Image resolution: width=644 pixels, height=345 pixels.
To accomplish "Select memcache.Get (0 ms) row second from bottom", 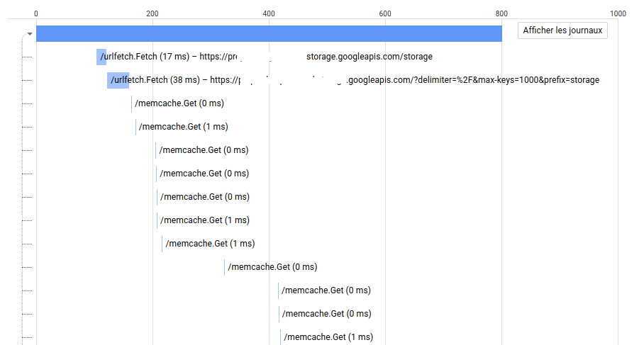I will tap(326, 314).
